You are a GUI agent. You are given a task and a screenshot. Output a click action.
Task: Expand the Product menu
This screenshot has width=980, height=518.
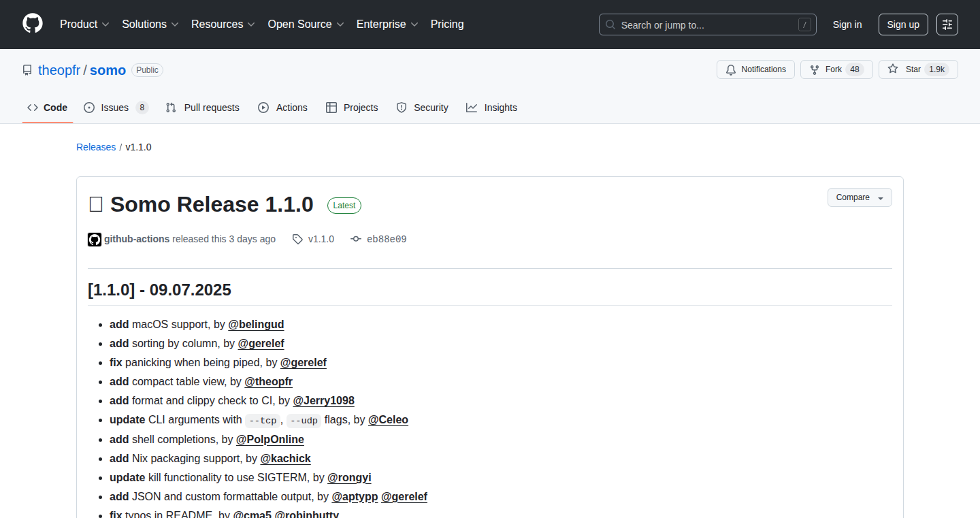(x=84, y=24)
